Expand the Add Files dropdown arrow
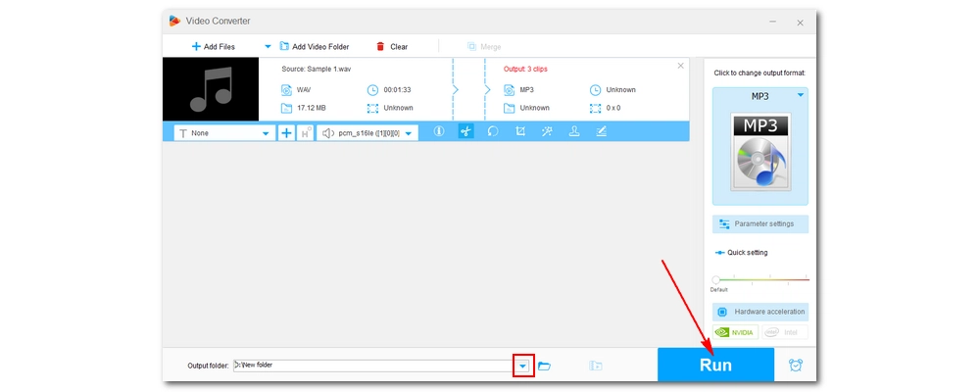 tap(268, 47)
